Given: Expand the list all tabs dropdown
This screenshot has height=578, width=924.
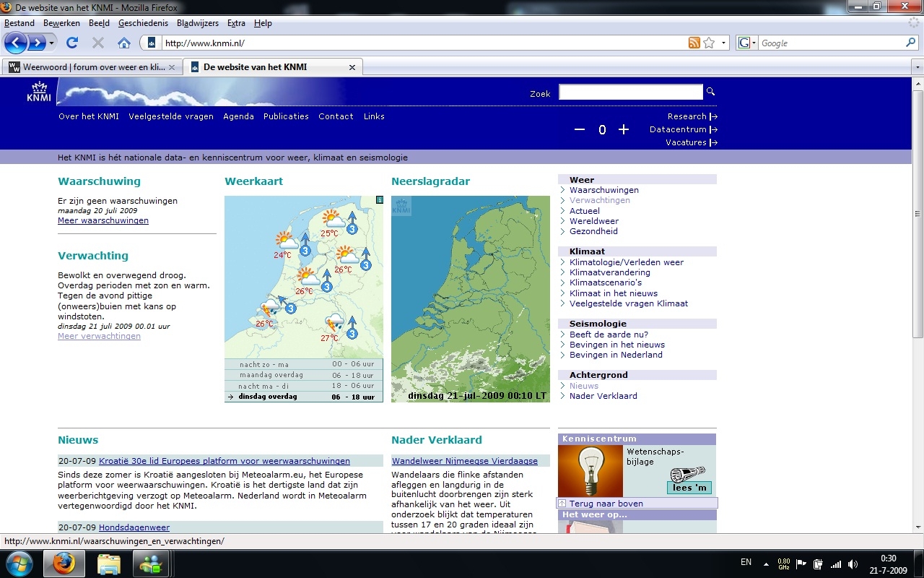Looking at the screenshot, I should pos(917,67).
